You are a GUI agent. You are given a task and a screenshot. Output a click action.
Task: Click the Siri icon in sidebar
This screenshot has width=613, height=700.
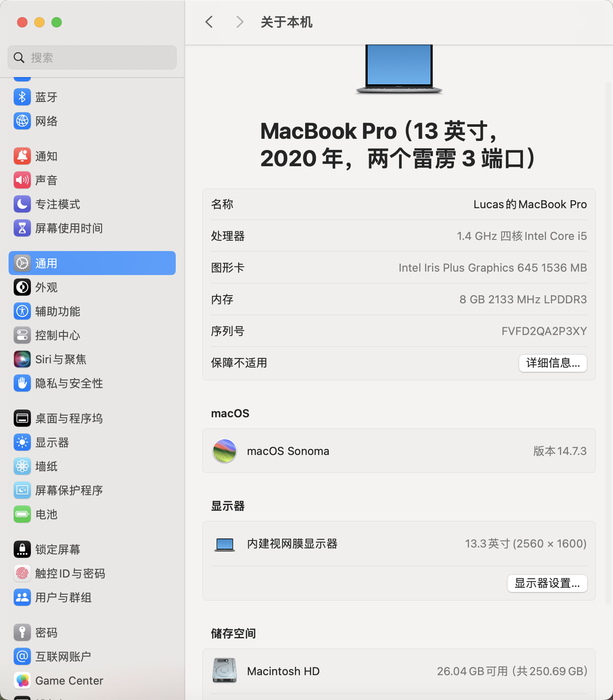pyautogui.click(x=22, y=359)
